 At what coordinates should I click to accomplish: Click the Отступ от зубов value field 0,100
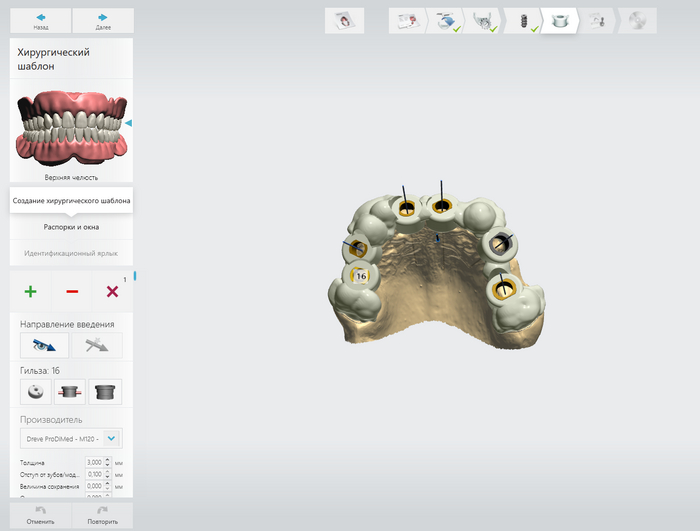[x=94, y=474]
